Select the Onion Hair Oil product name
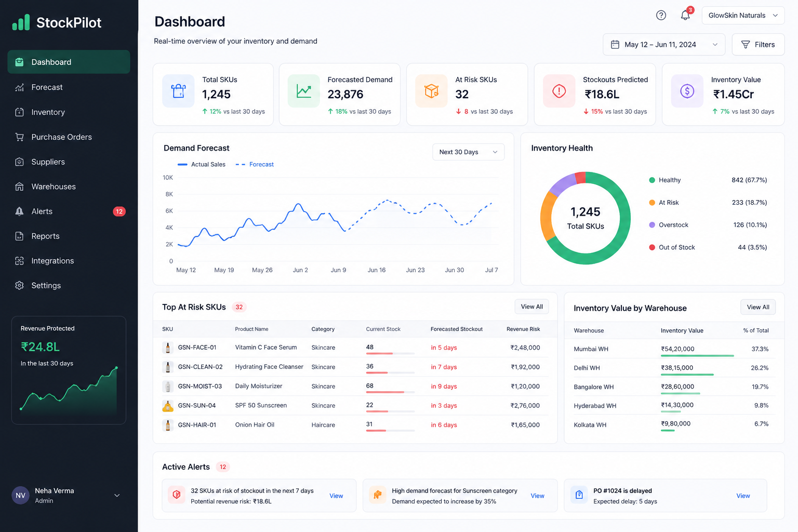798x532 pixels. click(255, 425)
